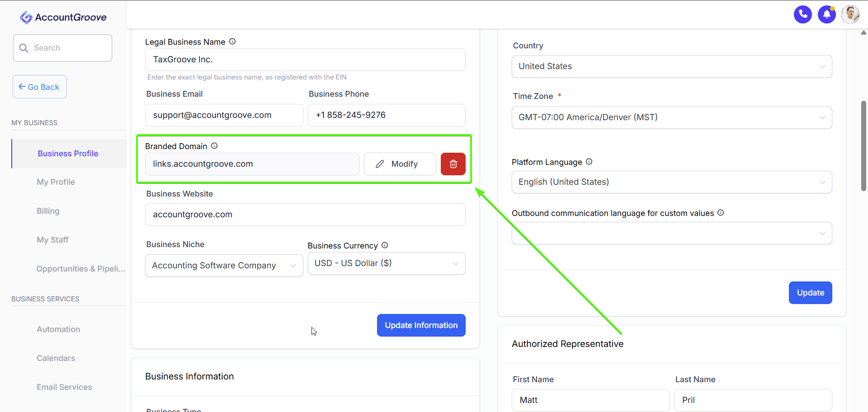
Task: Click Modify to edit the branded domain
Action: [400, 164]
